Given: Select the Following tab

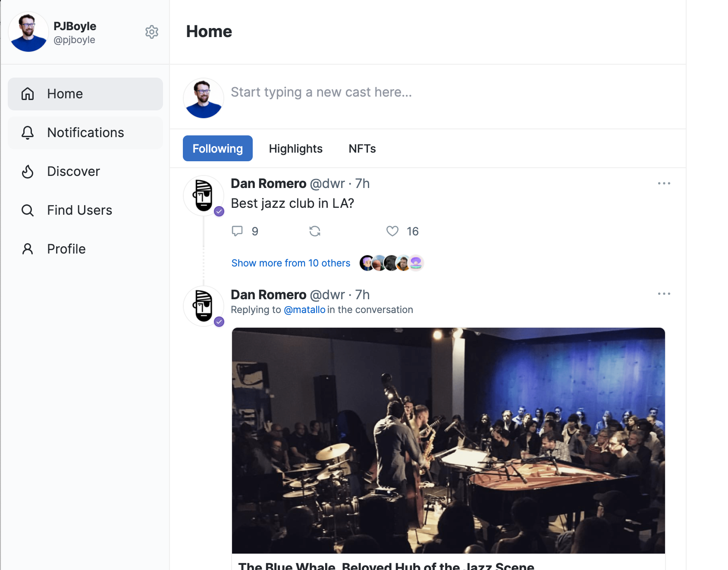Looking at the screenshot, I should click(x=217, y=149).
